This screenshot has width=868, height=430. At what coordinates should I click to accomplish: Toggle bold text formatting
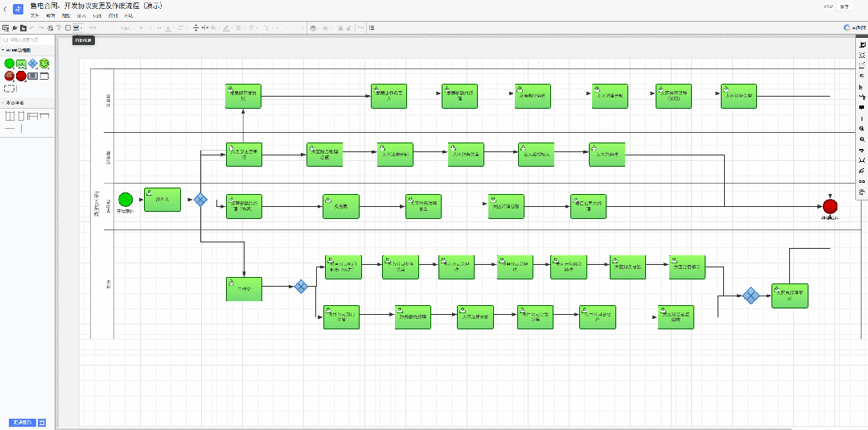141,27
